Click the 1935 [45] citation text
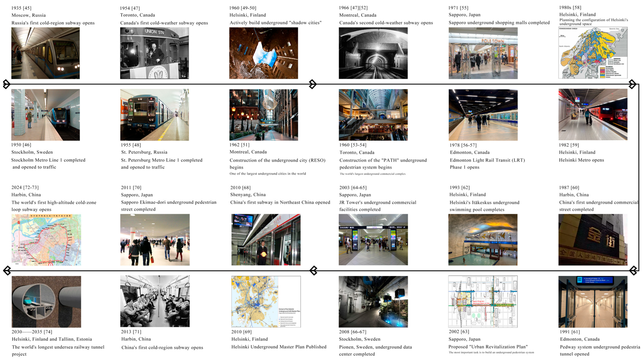The image size is (644, 359). pos(21,8)
